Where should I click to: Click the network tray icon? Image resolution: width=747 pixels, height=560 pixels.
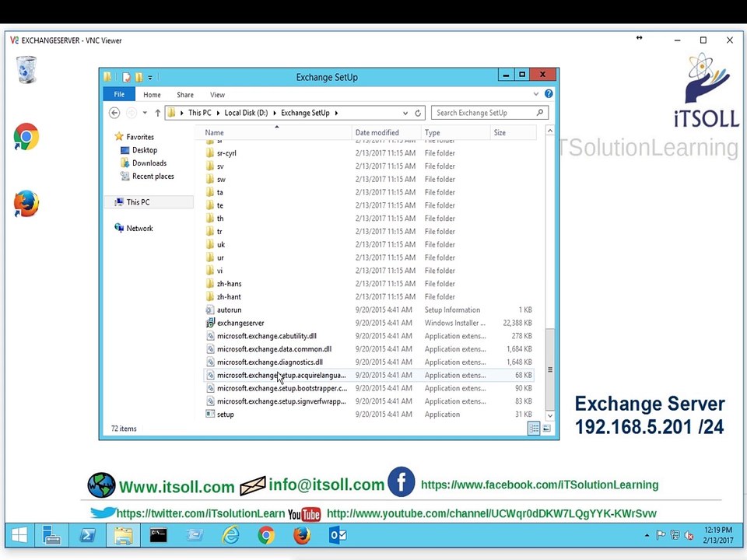pyautogui.click(x=675, y=535)
